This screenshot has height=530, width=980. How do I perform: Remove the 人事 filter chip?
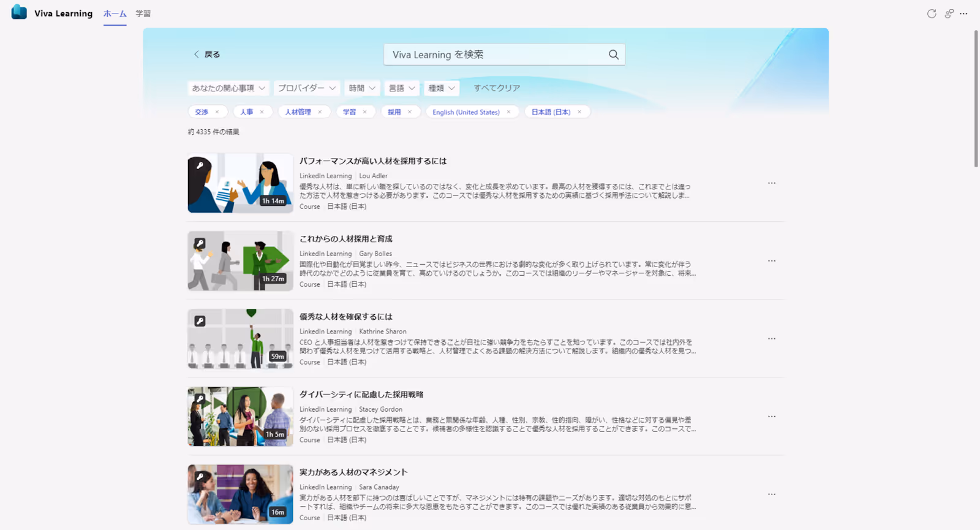(262, 112)
